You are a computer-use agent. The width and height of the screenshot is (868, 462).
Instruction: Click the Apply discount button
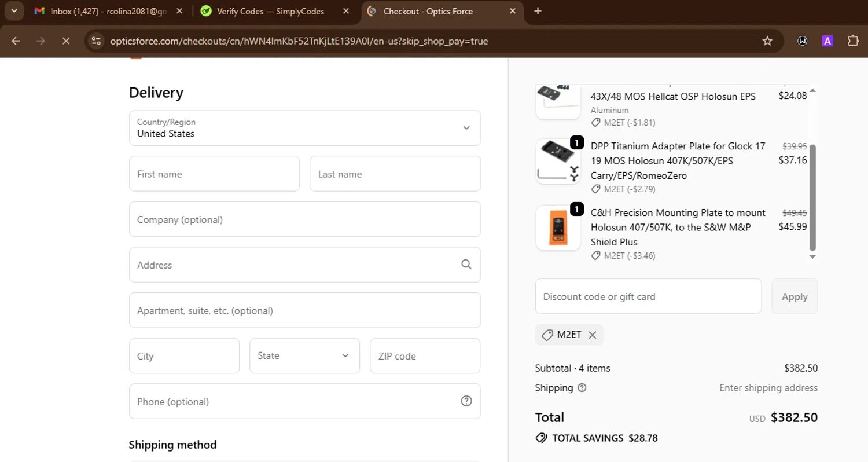coord(795,296)
